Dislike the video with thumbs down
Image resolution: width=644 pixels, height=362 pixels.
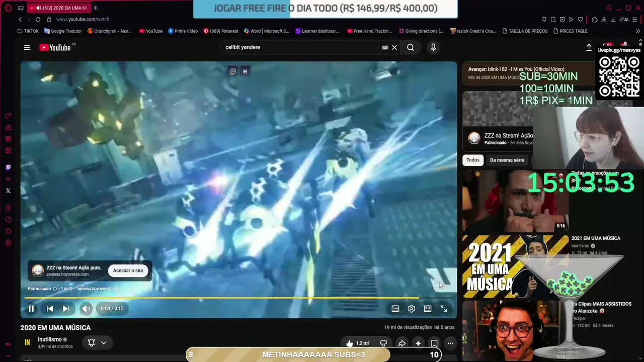[x=383, y=343]
